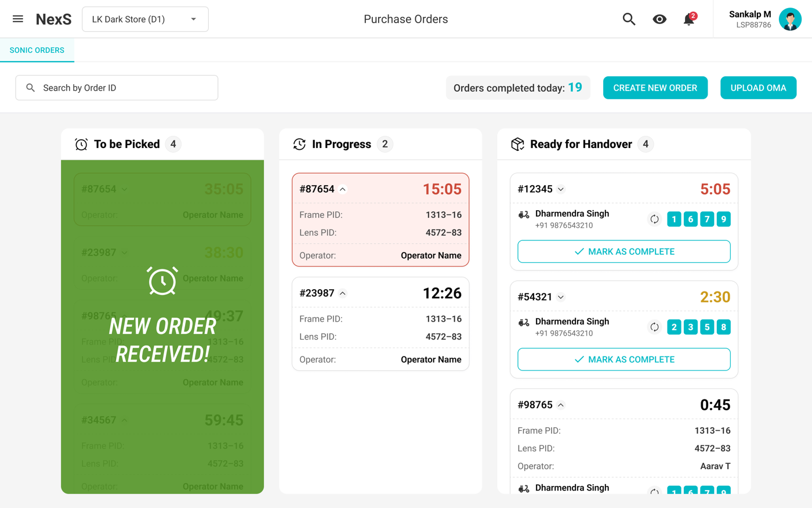This screenshot has width=812, height=508.
Task: Click the 5:05 timer on order #12345
Action: (715, 189)
